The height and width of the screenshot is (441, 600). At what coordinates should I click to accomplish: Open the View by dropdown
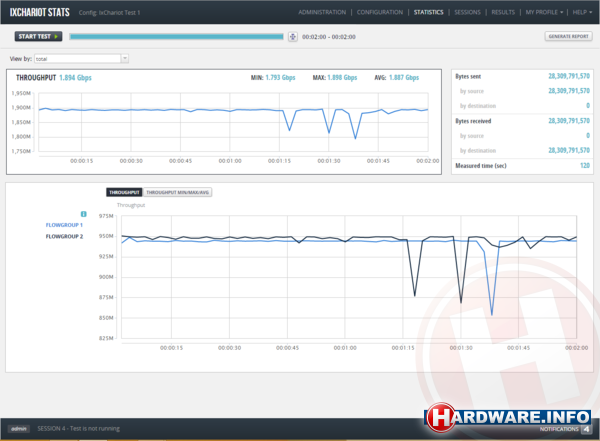click(82, 59)
